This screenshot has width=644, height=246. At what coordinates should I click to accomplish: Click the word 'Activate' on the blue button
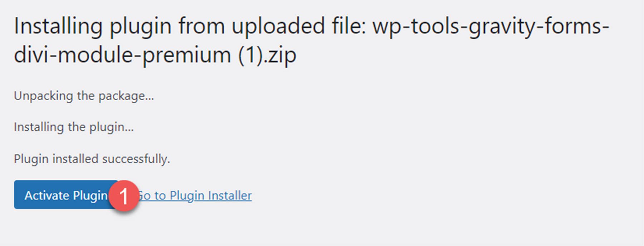(x=47, y=196)
